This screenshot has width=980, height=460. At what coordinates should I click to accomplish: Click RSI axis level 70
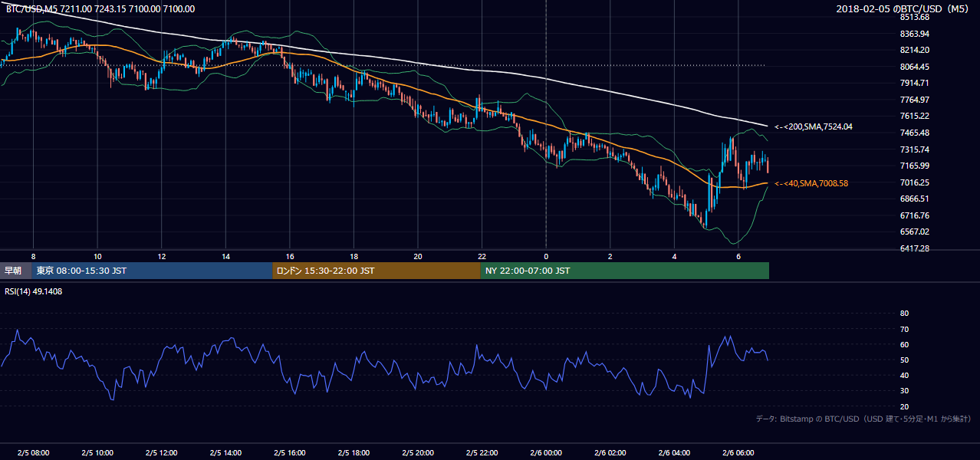[904, 329]
